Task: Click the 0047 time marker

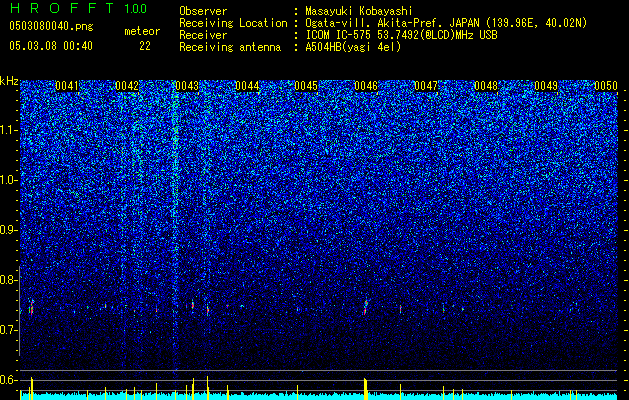Action: [x=426, y=86]
